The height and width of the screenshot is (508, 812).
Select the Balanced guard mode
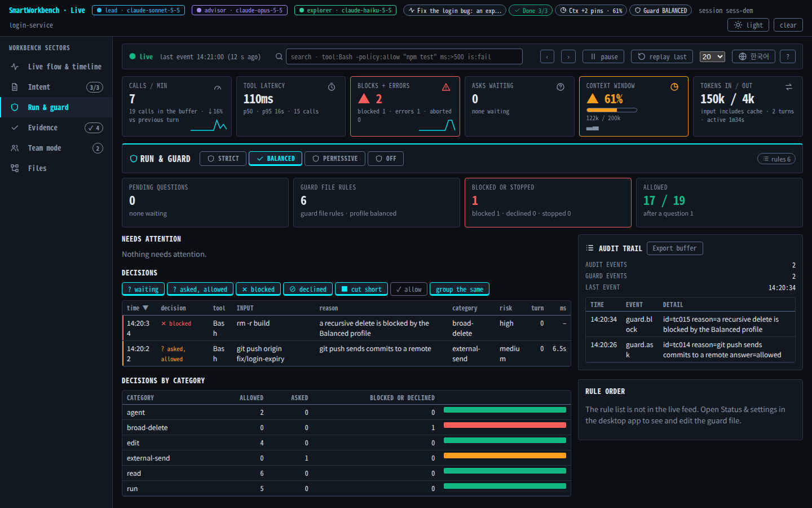[x=276, y=159]
